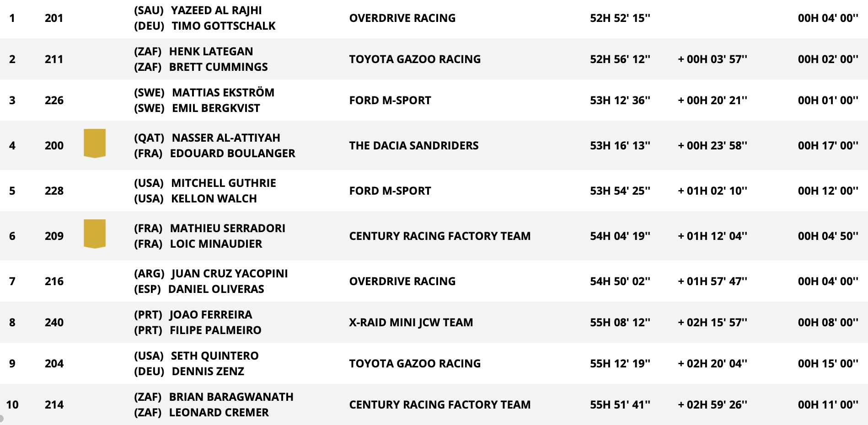Select Brian Baragwanath's name

click(x=231, y=397)
